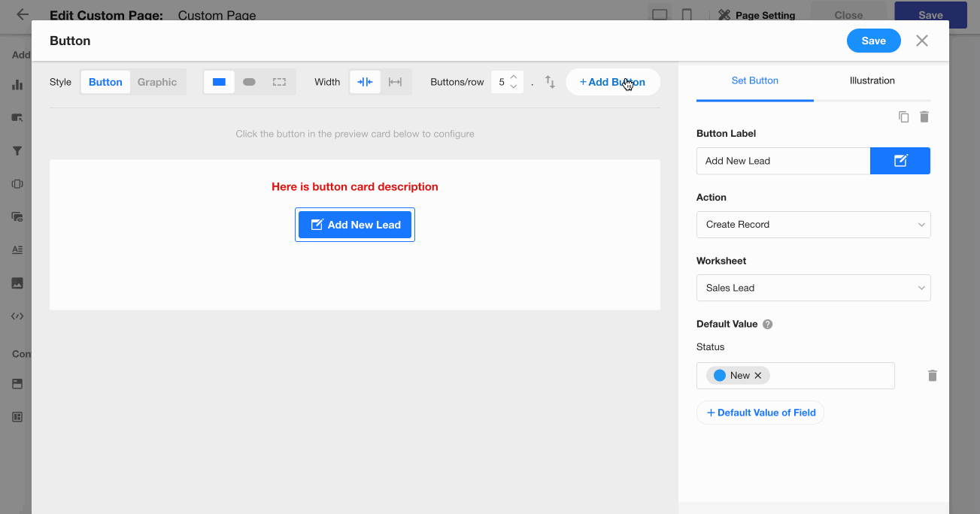
Task: Switch style to Graphic
Action: [x=156, y=82]
